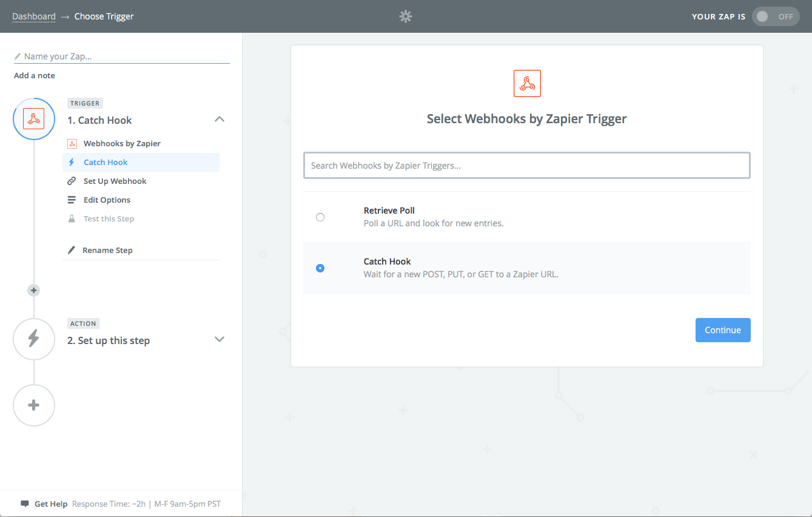The width and height of the screenshot is (812, 517).
Task: Click the Continue button
Action: [x=723, y=330]
